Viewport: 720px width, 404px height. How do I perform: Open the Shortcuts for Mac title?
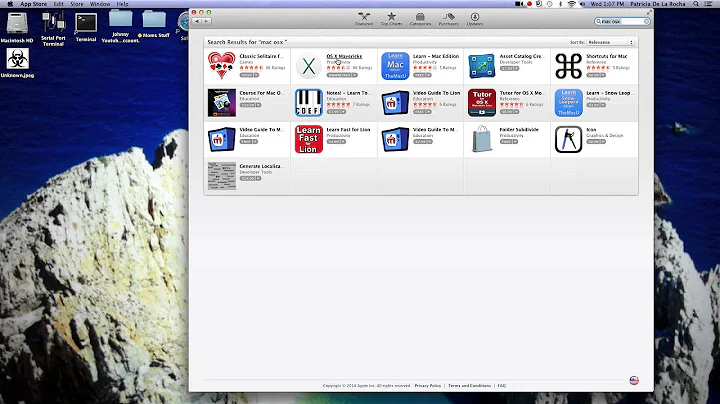coord(607,56)
